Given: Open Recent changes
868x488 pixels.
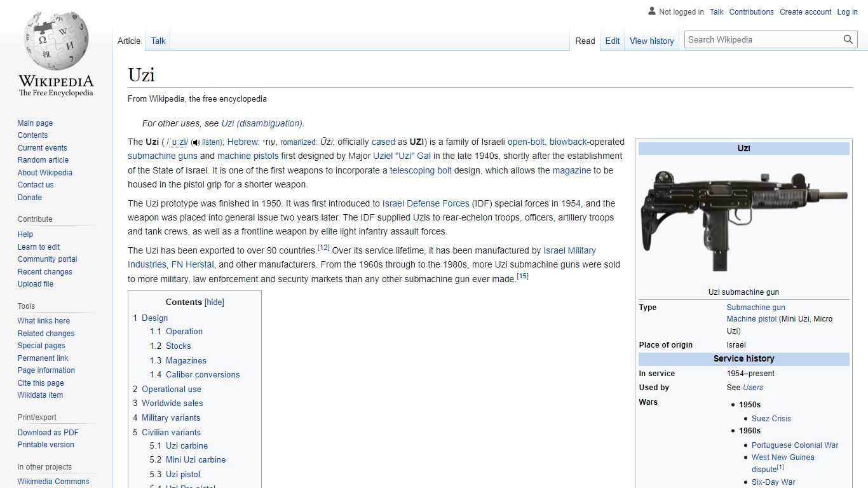Looking at the screenshot, I should point(45,272).
